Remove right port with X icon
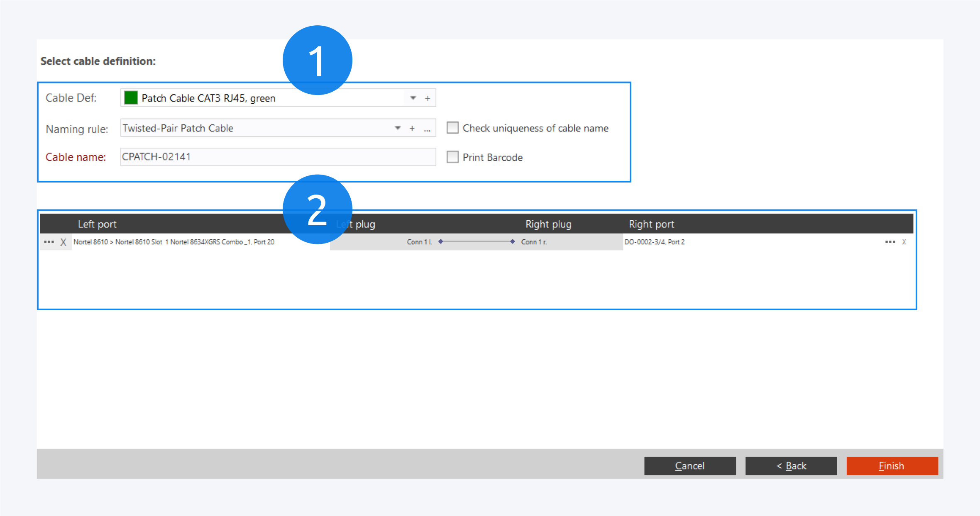Screen dimensions: 980x516 point(904,242)
